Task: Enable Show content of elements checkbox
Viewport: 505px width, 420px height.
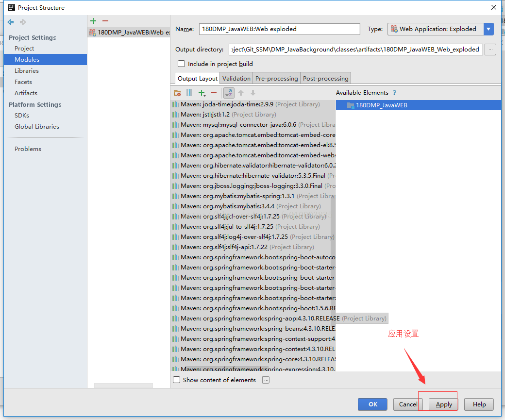Action: [x=176, y=380]
